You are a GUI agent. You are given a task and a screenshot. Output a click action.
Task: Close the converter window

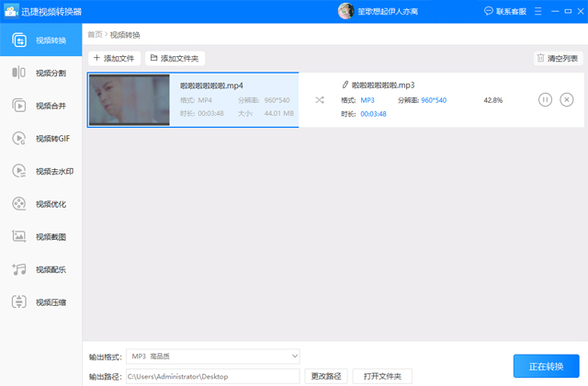coord(581,11)
